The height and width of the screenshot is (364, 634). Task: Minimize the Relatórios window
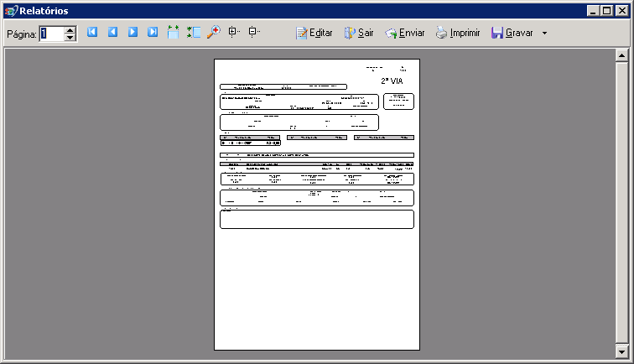click(x=593, y=11)
